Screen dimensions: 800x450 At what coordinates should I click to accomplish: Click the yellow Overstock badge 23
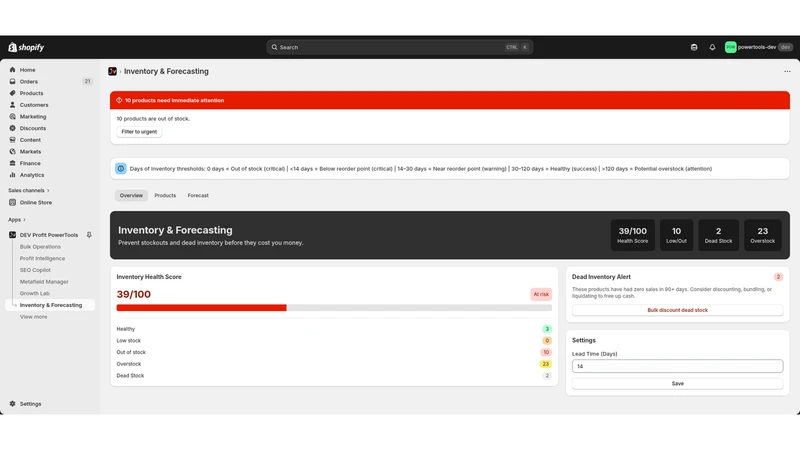545,364
